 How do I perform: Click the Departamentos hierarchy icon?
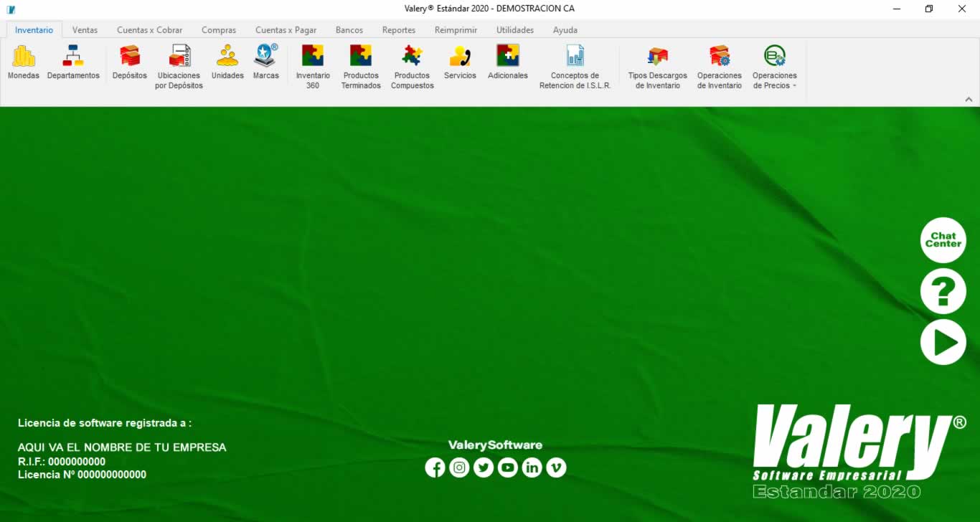tap(73, 57)
